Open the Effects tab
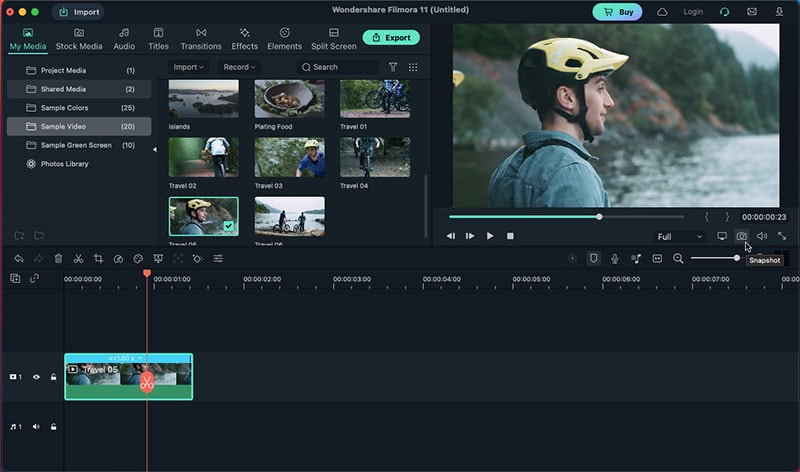 (x=245, y=39)
